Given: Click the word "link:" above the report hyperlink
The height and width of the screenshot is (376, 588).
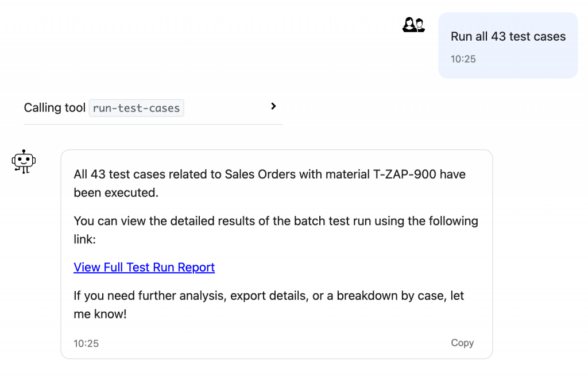Looking at the screenshot, I should point(84,239).
